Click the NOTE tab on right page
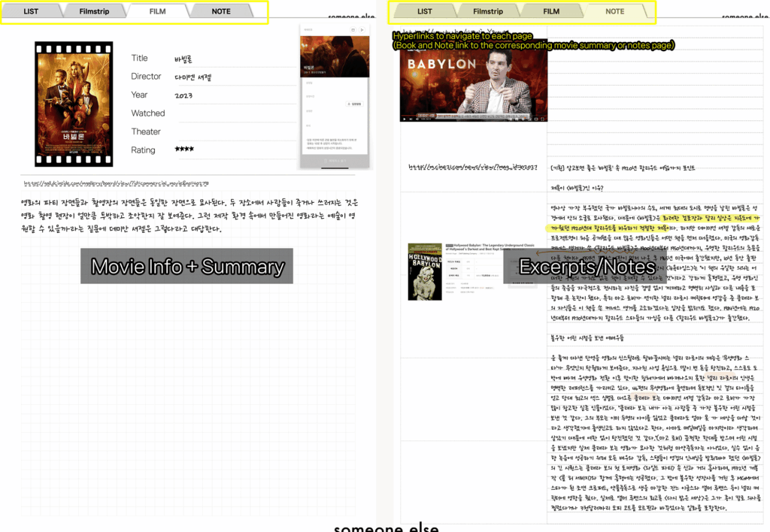Viewport: 770px width, 532px height. point(615,11)
